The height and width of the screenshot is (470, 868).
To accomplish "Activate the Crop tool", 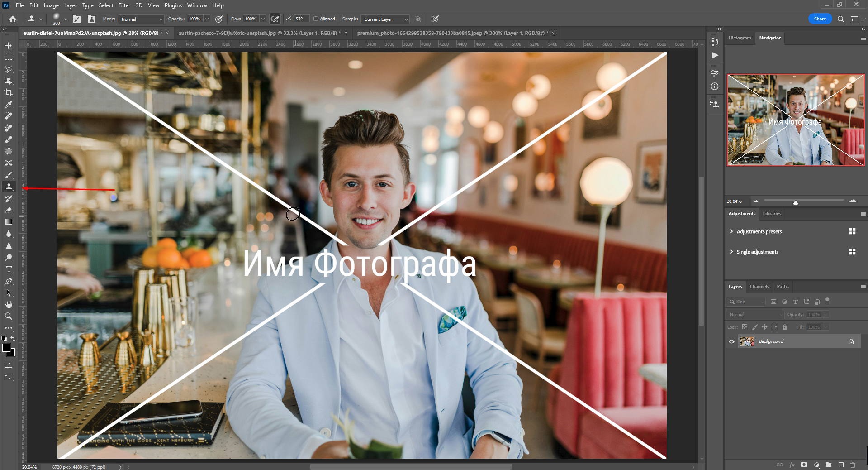I will [8, 93].
